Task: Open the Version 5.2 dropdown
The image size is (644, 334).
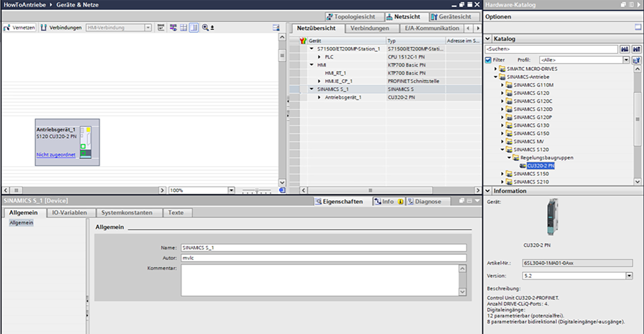Action: (x=629, y=275)
